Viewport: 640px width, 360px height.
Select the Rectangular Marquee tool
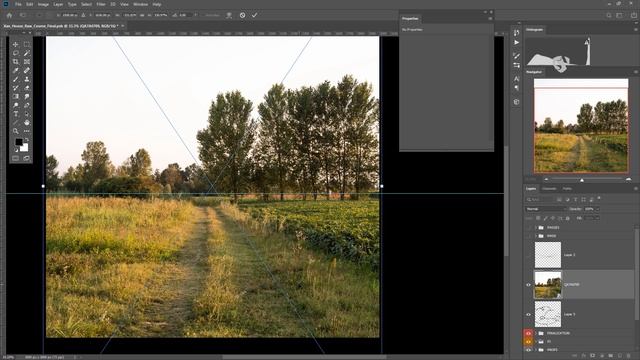tap(27, 44)
